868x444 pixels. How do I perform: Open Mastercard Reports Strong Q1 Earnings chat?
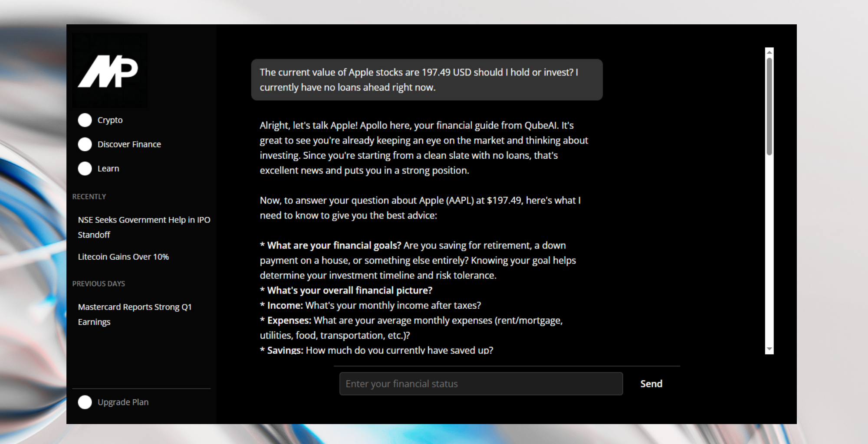135,314
